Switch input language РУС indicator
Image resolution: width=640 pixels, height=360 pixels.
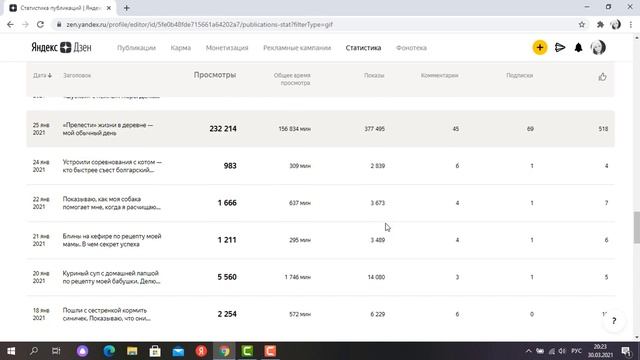pyautogui.click(x=576, y=351)
